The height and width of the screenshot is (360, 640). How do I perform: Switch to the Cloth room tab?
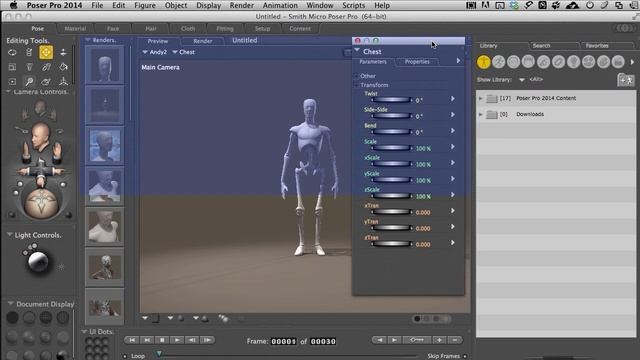point(188,29)
